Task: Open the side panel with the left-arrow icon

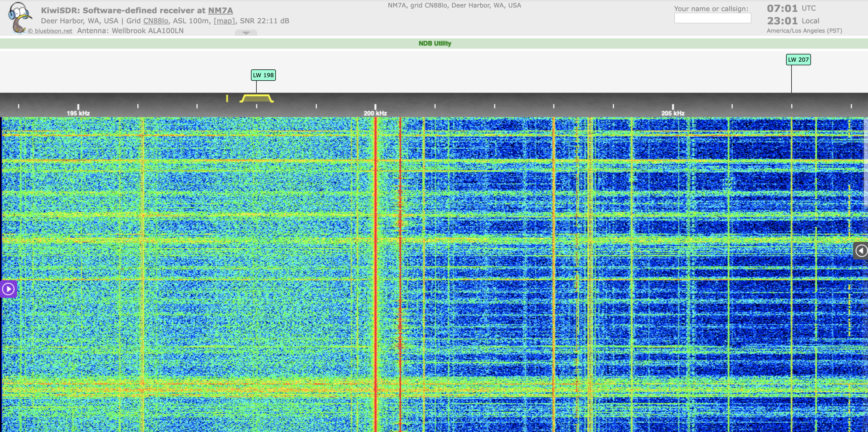Action: click(861, 250)
